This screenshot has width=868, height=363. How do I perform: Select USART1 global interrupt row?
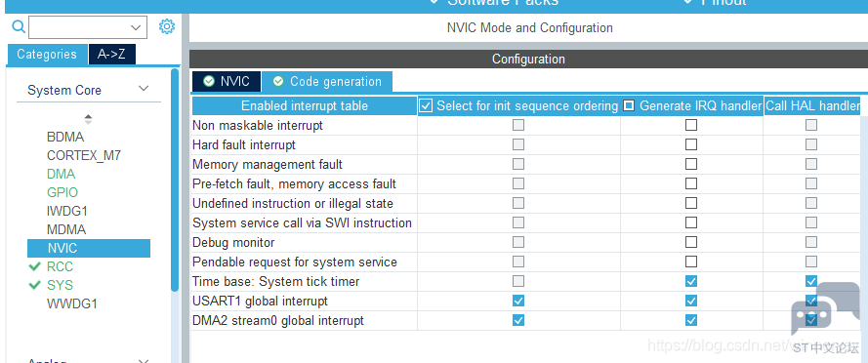[x=526, y=301]
